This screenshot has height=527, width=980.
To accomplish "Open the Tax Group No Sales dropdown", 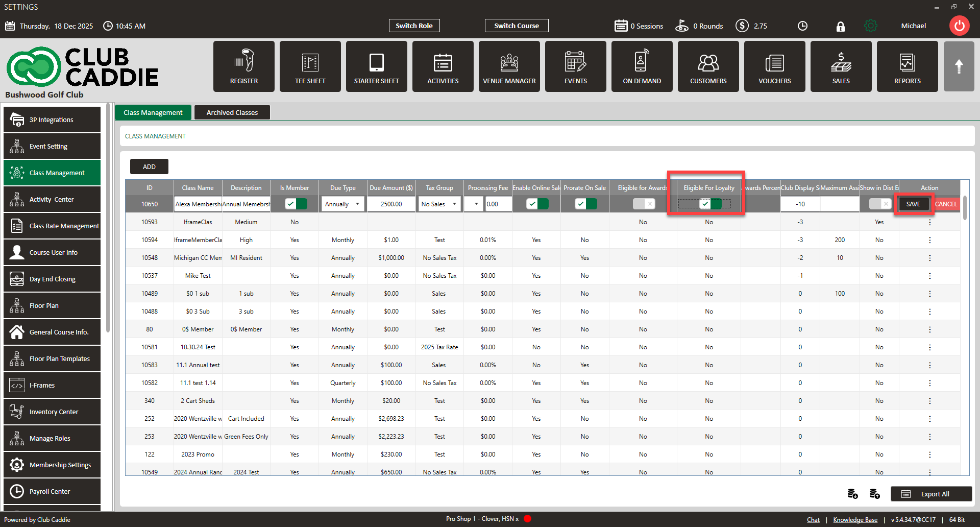I will click(x=439, y=204).
